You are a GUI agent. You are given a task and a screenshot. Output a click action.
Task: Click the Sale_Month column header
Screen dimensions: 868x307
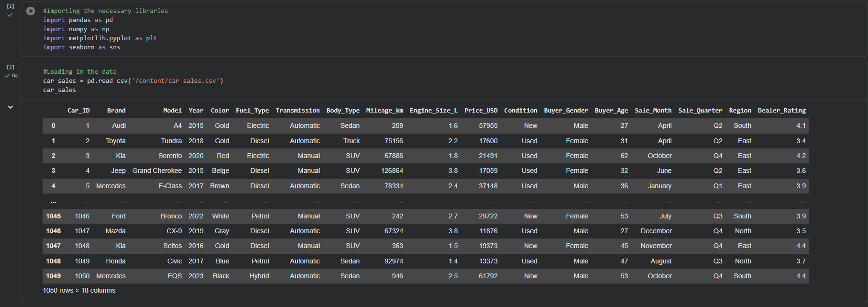click(x=653, y=111)
